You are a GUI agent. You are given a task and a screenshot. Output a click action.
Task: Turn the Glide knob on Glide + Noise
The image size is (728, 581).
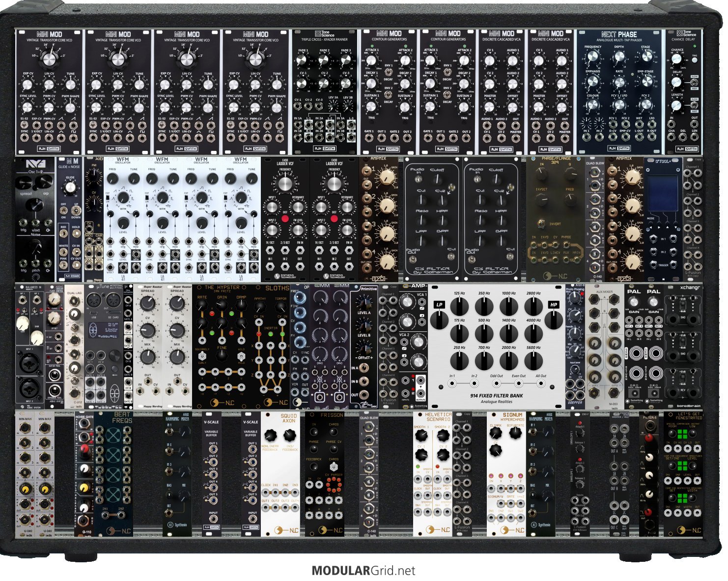[x=71, y=188]
